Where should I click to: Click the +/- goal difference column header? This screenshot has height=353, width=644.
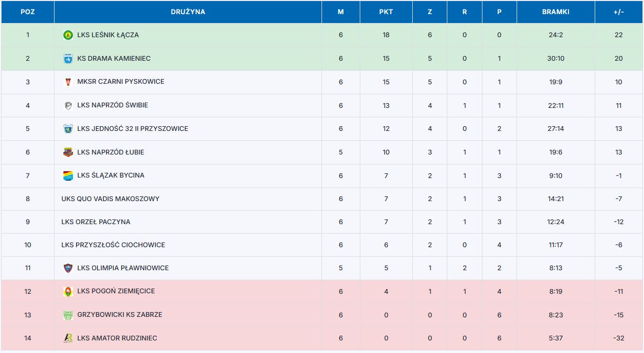[618, 12]
